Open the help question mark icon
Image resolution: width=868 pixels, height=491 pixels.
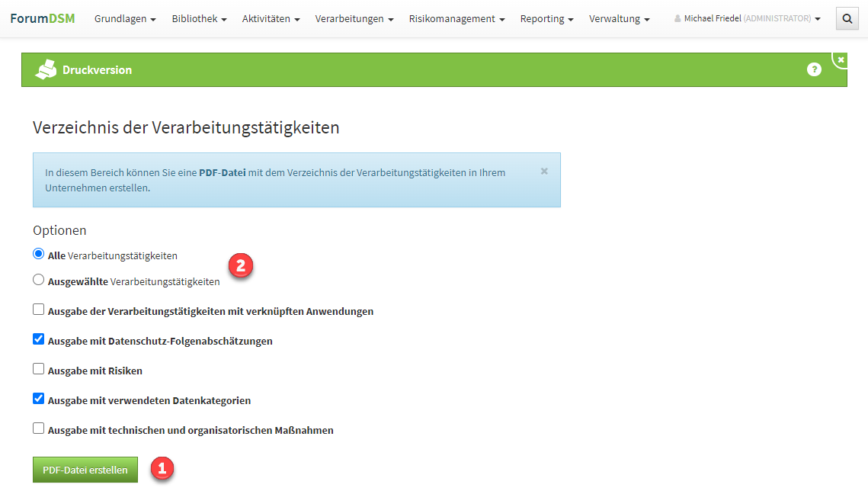[814, 69]
